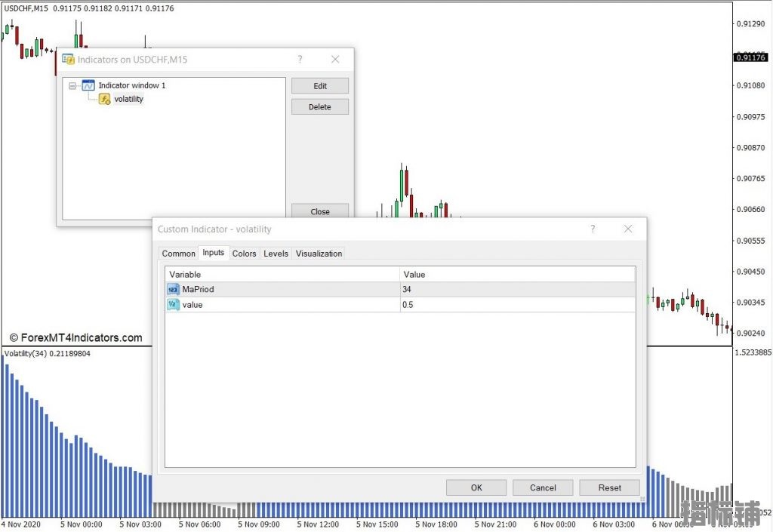Click the 5 Nov 12:00 time axis label
Image resolution: width=773 pixels, height=532 pixels.
click(318, 524)
